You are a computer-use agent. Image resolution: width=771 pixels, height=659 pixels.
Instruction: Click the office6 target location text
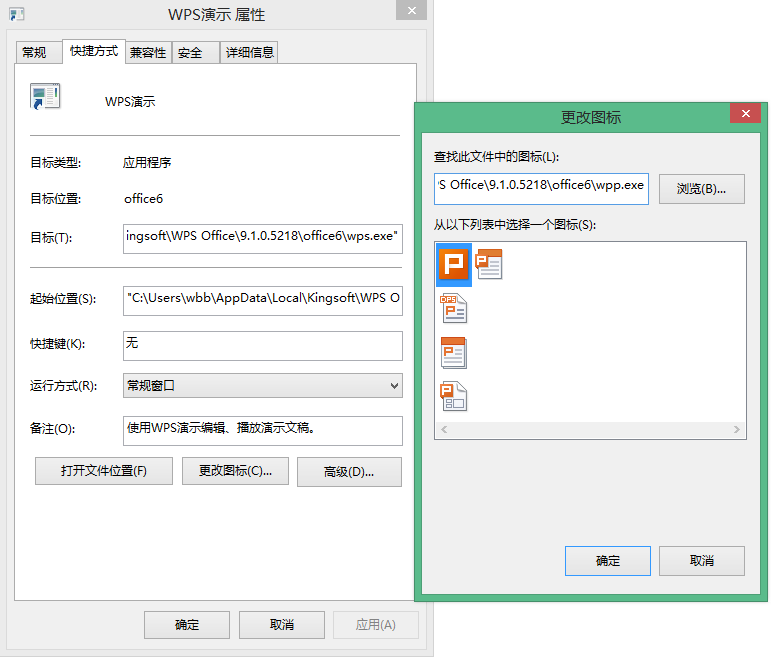tap(143, 199)
